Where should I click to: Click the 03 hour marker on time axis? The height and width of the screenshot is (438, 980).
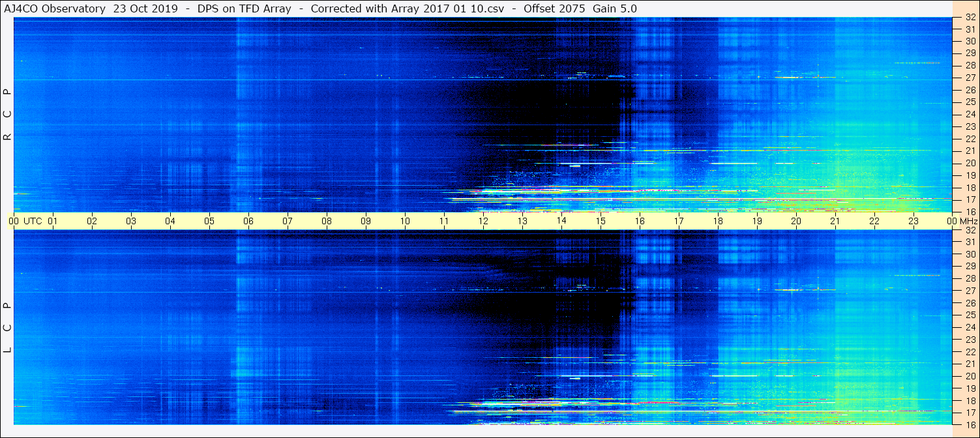point(131,221)
